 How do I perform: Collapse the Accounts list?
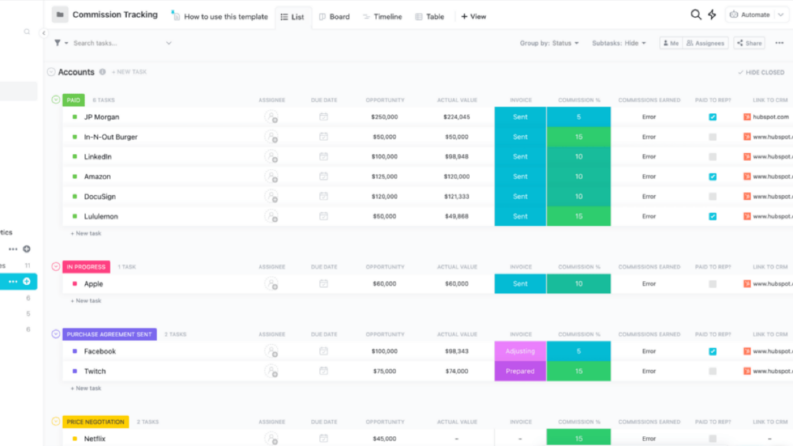click(51, 72)
